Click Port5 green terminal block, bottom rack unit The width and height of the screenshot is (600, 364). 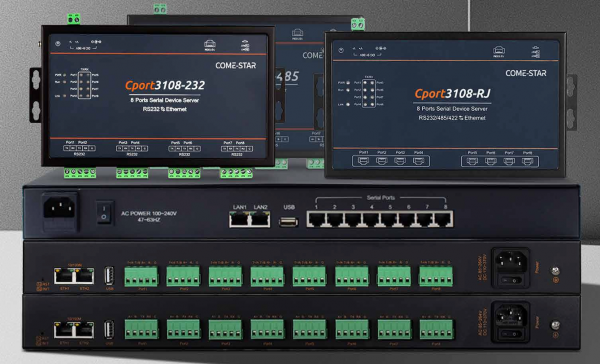(309, 330)
